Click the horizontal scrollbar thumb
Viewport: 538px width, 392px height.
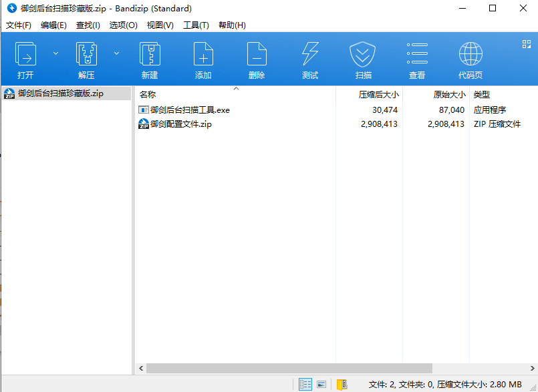click(289, 369)
